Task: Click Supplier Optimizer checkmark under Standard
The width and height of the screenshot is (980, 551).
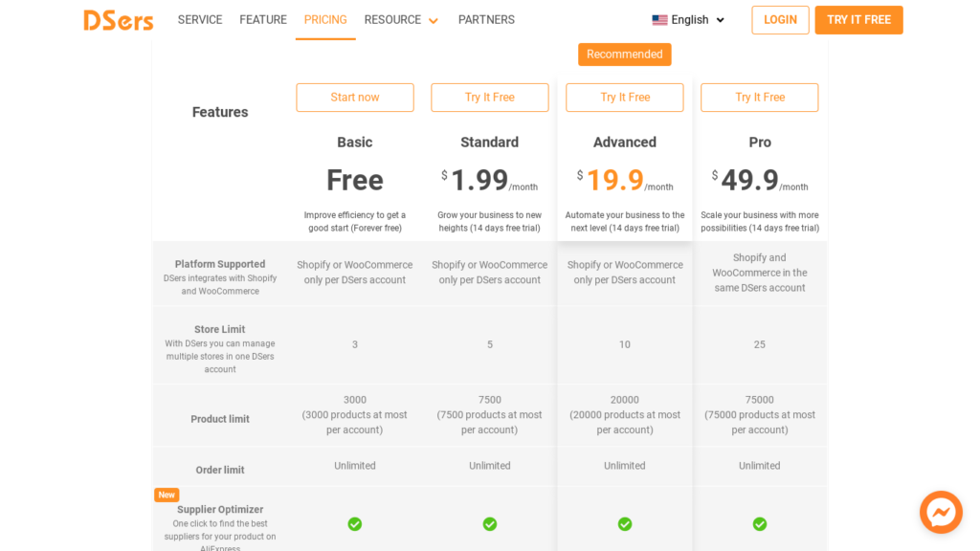Action: click(x=489, y=524)
